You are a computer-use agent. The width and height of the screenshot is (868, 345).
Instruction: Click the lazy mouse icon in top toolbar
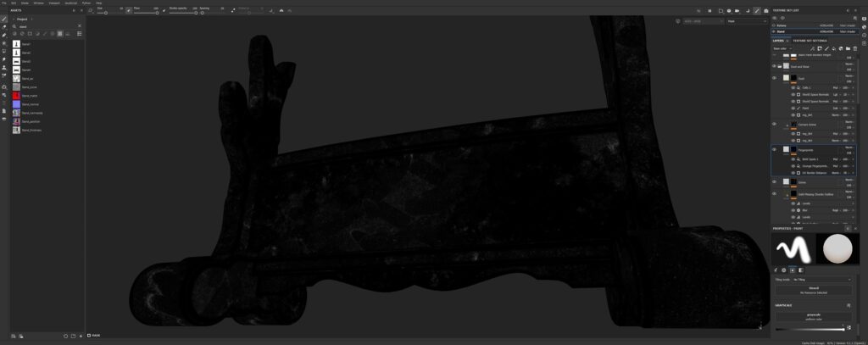[234, 10]
